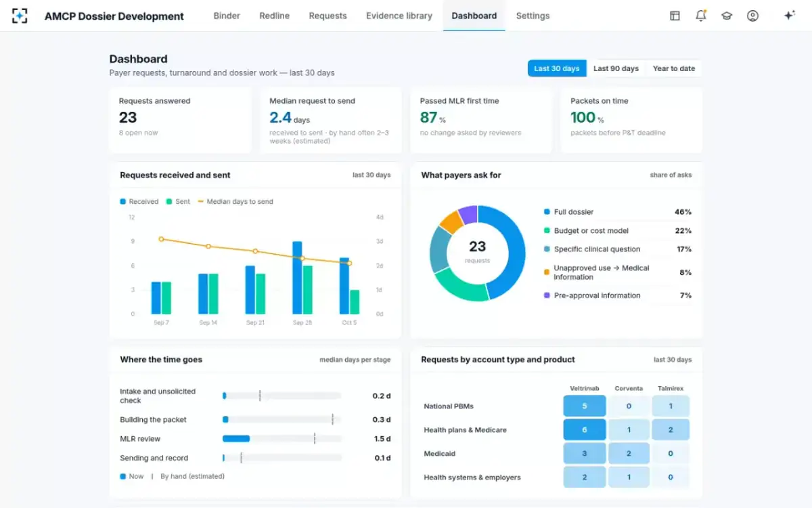Switch range to Year to date
The width and height of the screenshot is (812, 508).
pos(673,68)
